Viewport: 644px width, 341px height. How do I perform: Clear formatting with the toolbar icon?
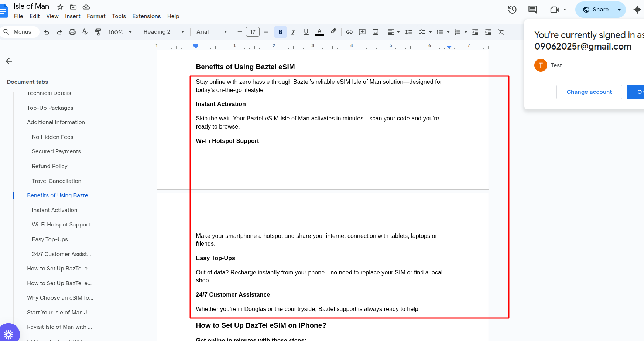click(x=501, y=32)
